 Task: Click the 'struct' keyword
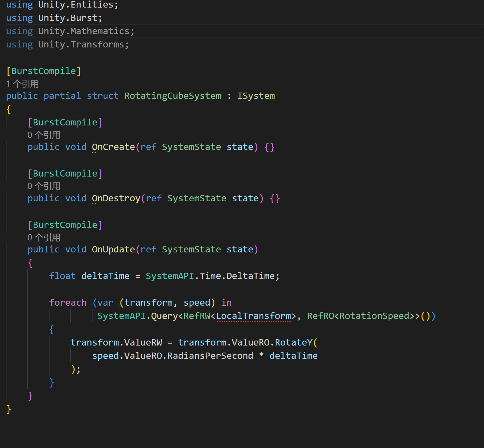coord(103,96)
